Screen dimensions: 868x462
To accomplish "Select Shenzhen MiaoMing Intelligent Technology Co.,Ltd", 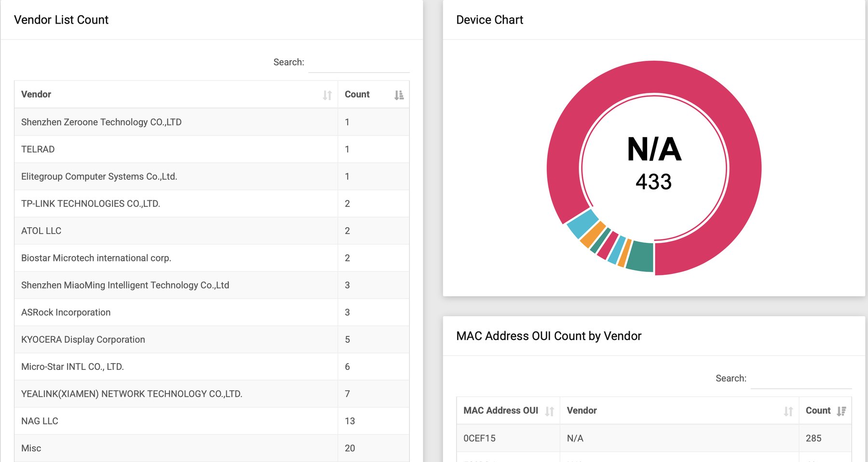I will click(212, 285).
